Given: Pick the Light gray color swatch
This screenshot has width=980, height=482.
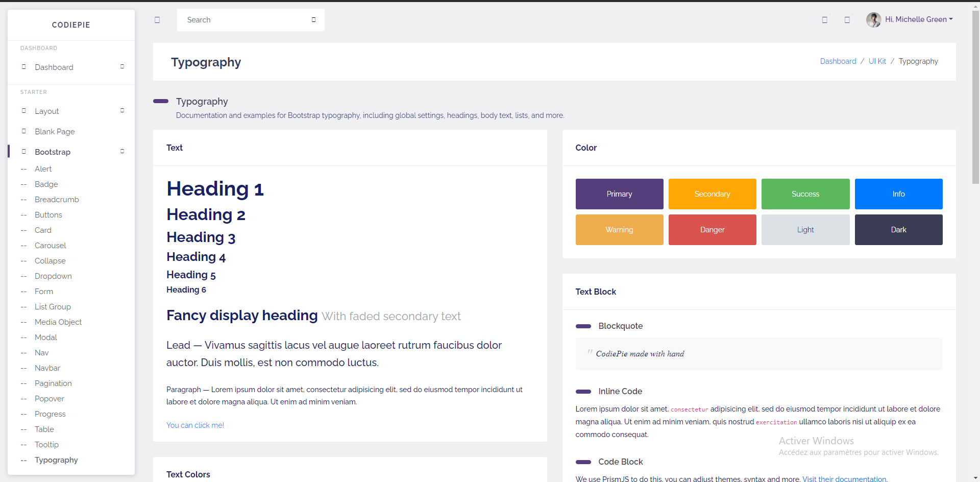Looking at the screenshot, I should pos(805,230).
